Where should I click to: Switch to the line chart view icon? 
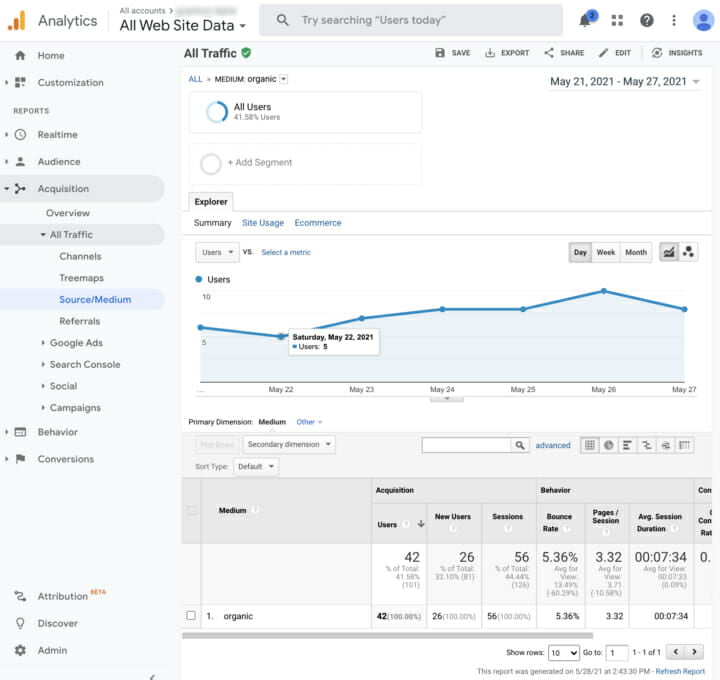tap(669, 252)
